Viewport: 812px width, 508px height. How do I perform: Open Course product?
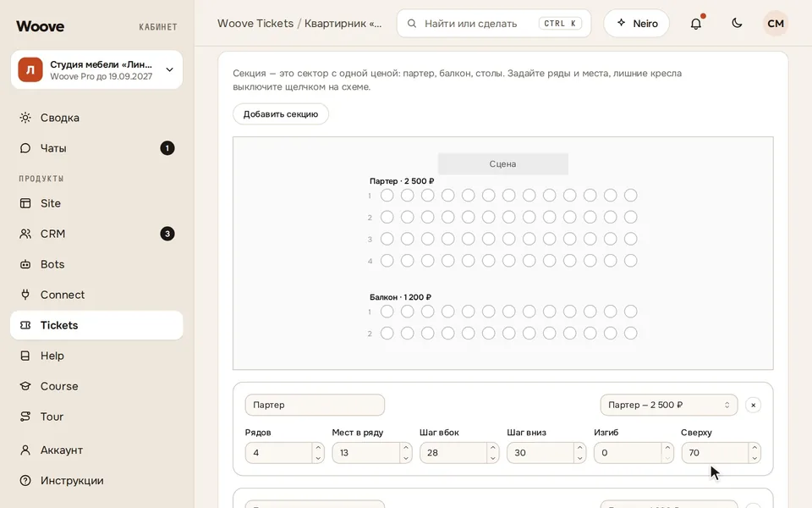click(x=96, y=386)
